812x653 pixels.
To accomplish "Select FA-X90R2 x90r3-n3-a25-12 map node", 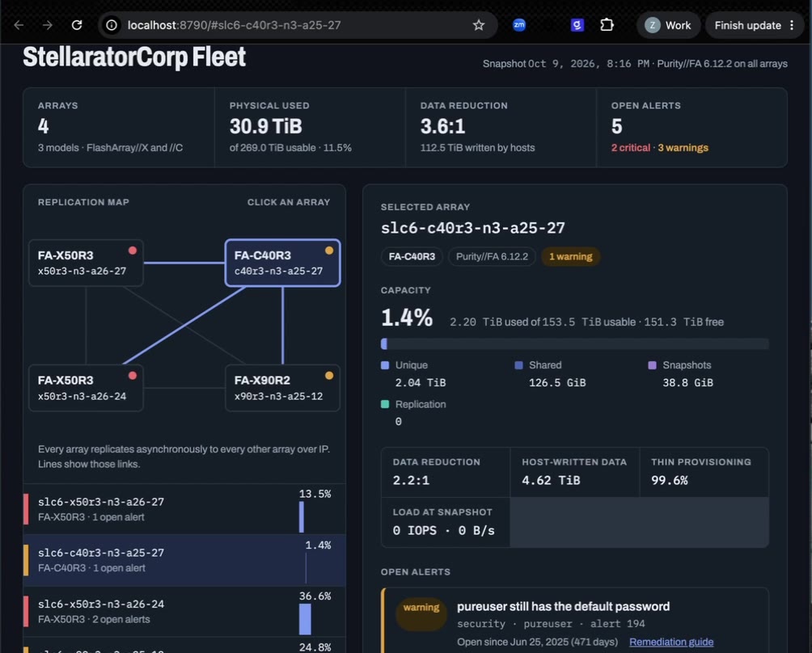I will pos(282,388).
